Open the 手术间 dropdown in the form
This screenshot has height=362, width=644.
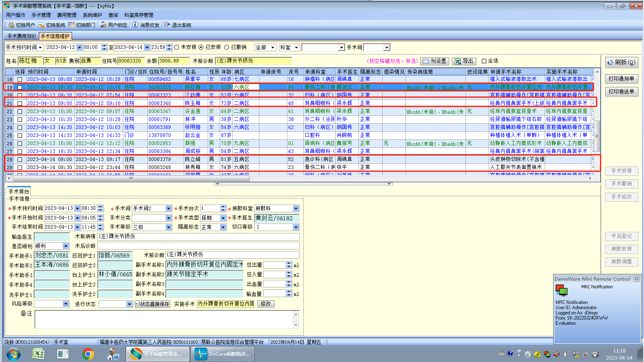169,209
